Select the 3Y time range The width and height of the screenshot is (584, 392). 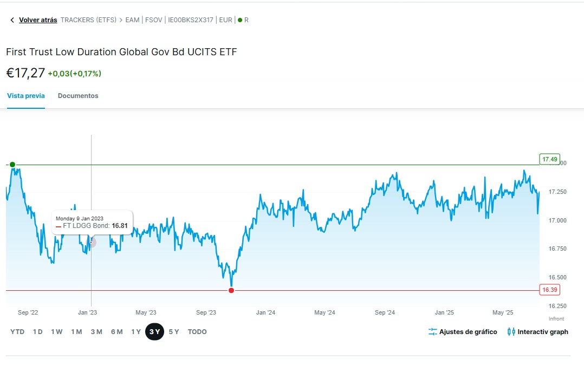click(154, 331)
